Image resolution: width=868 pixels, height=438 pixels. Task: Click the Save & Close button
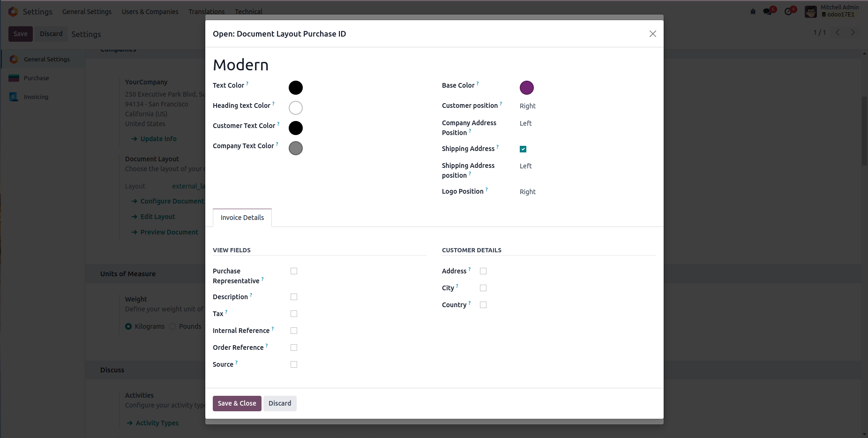(237, 403)
